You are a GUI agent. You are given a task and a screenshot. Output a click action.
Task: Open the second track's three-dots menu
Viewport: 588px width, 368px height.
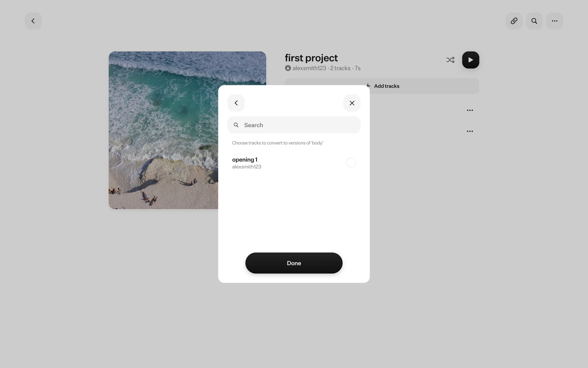coord(470,131)
